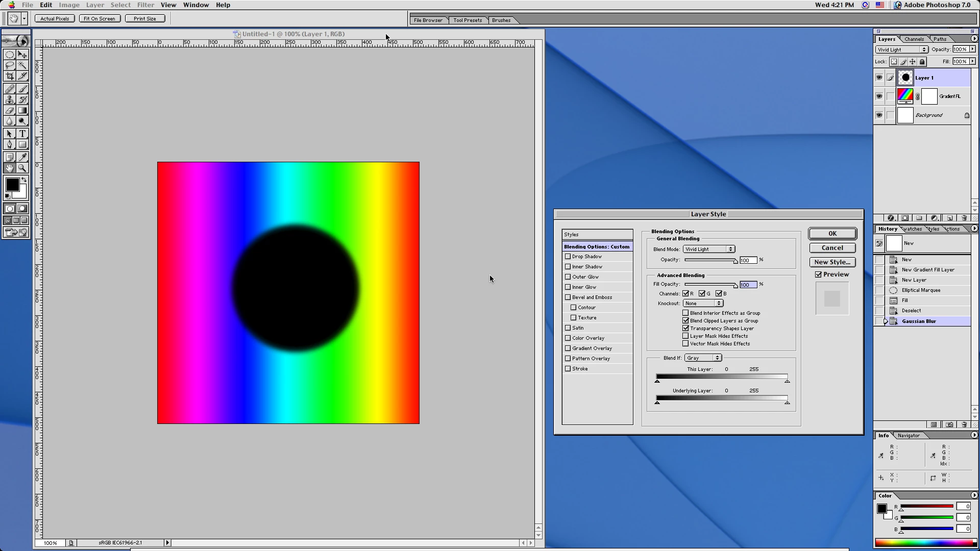This screenshot has height=551, width=980.
Task: Switch to the Channels tab
Action: point(914,39)
